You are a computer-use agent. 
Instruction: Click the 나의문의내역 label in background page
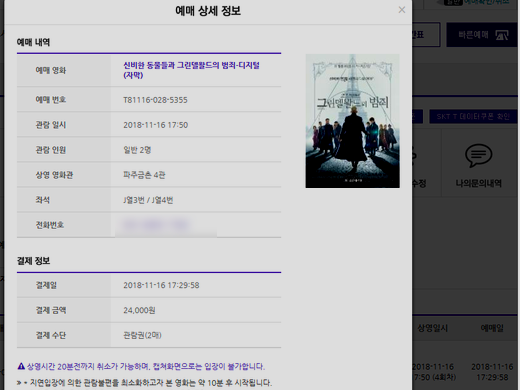pos(478,183)
